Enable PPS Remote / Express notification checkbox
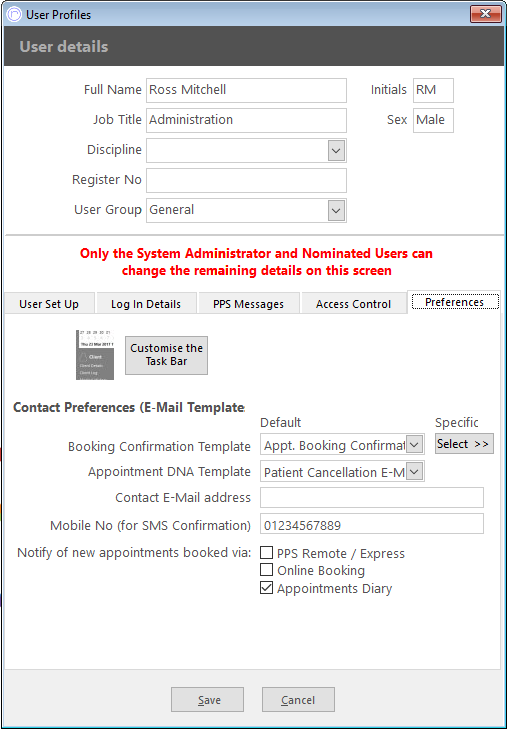The height and width of the screenshot is (729, 507). point(266,553)
